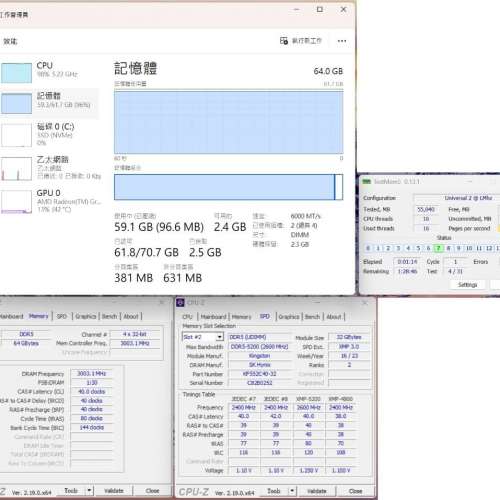Open the Tools dropdown arrow in left CPU-Z
Screen dimensions: 500x500
click(89, 490)
